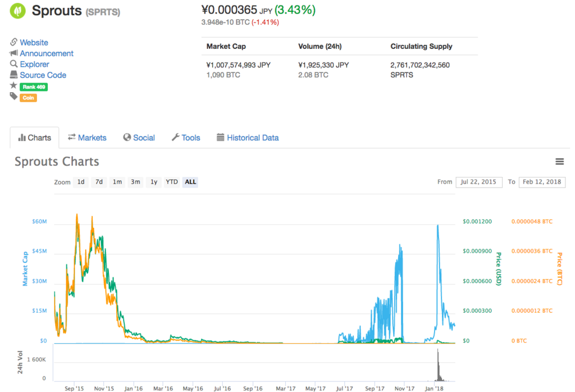Screen dimensions: 575x392
Task: Click the $60M market cap axis value
Action: [39, 221]
